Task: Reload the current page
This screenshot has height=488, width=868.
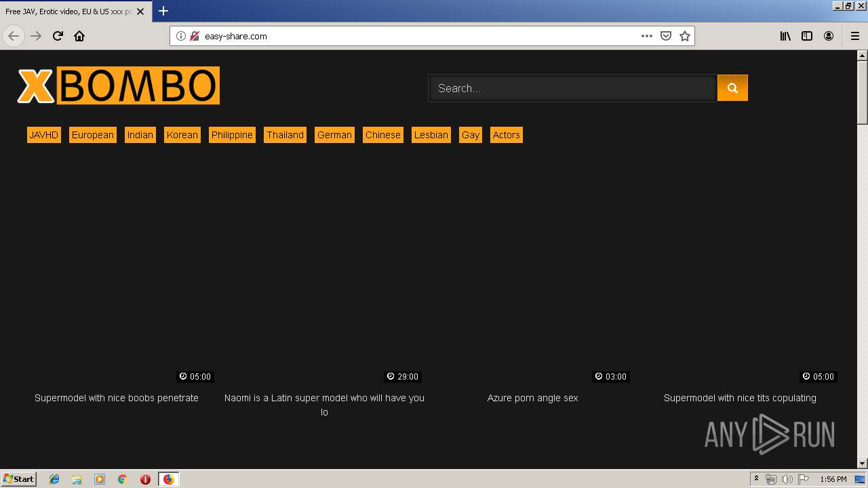Action: [58, 36]
